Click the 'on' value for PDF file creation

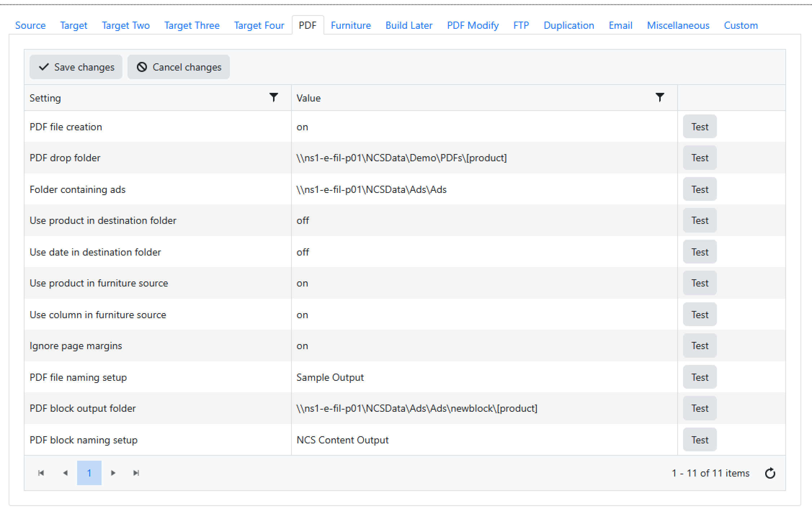pyautogui.click(x=302, y=127)
